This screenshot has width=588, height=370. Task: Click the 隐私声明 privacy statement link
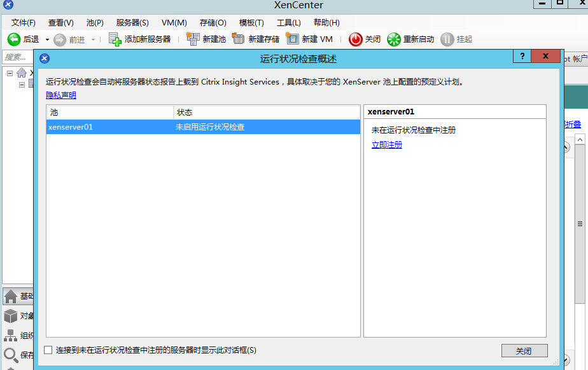pos(61,95)
